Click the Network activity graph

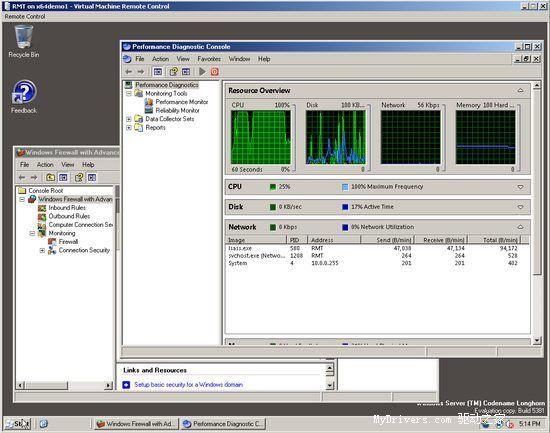click(x=410, y=137)
